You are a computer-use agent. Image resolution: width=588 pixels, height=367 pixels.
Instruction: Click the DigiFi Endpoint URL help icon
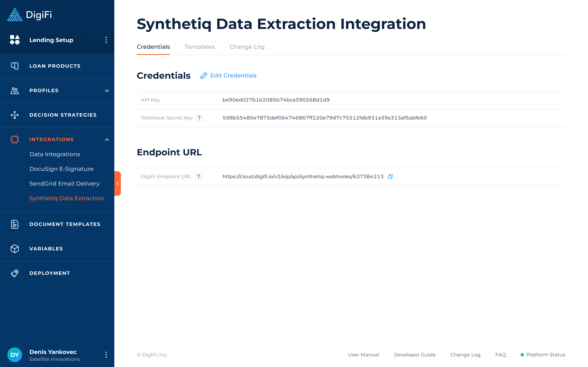198,176
